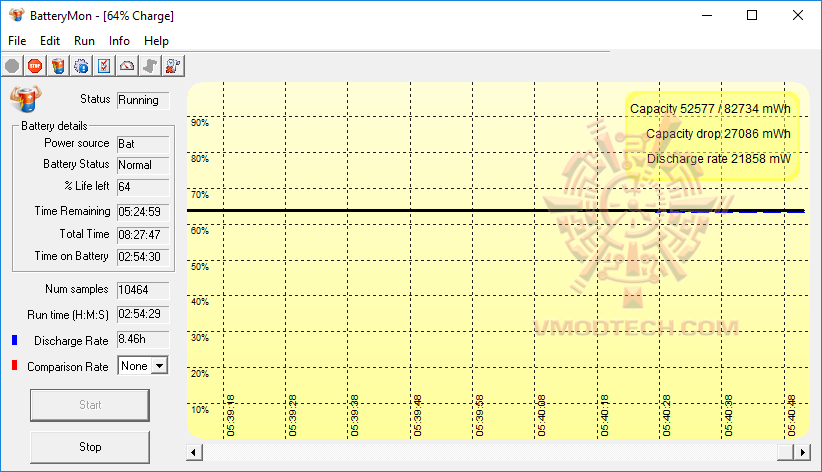Click the graph scrollbar left arrow
The height and width of the screenshot is (472, 822).
(194, 452)
